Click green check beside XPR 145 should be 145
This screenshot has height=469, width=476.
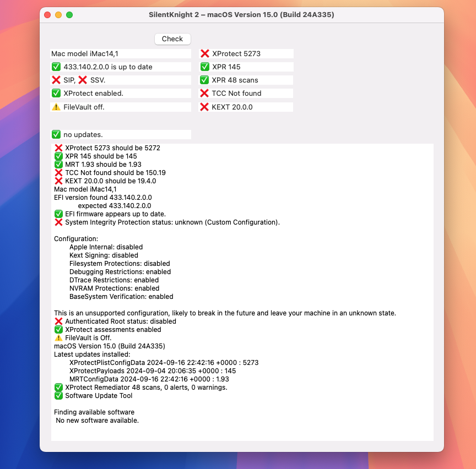coord(58,156)
